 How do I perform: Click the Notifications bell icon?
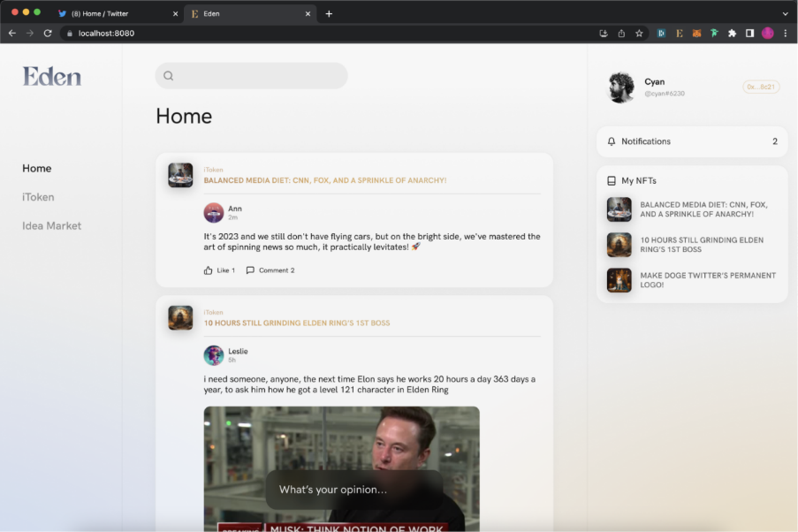tap(612, 141)
